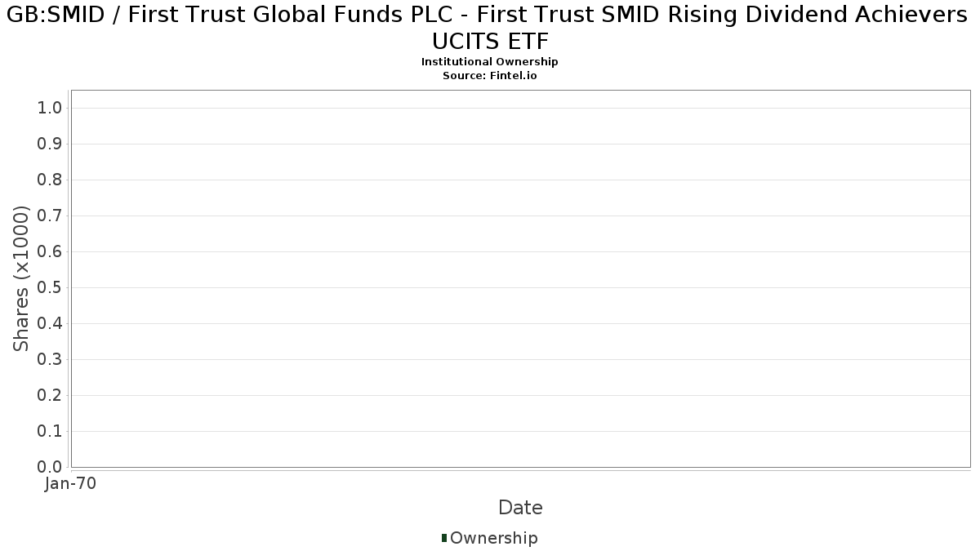Click the 0.5 y-axis tick label
Screen dimensions: 980x551
(50, 288)
